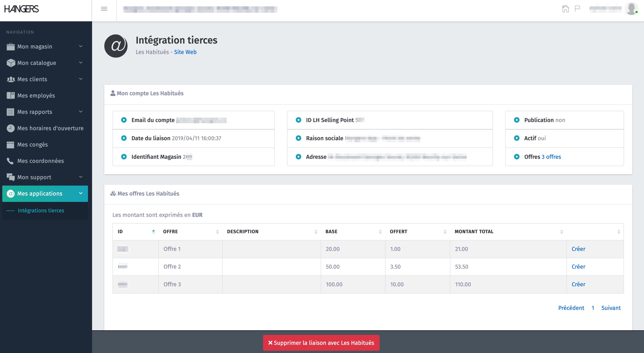The height and width of the screenshot is (353, 644).
Task: Click the HANGERS logo
Action: pyautogui.click(x=22, y=9)
